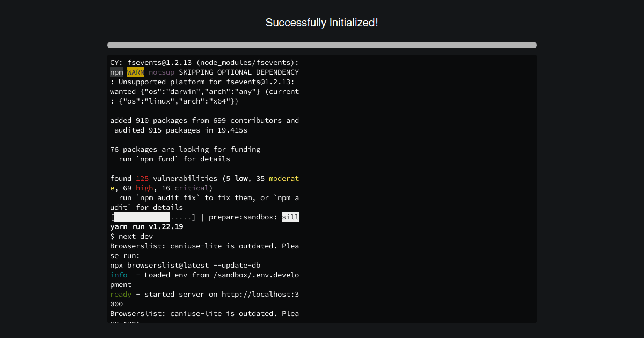Click the magenta critical severity label
This screenshot has height=338, width=644.
click(191, 188)
